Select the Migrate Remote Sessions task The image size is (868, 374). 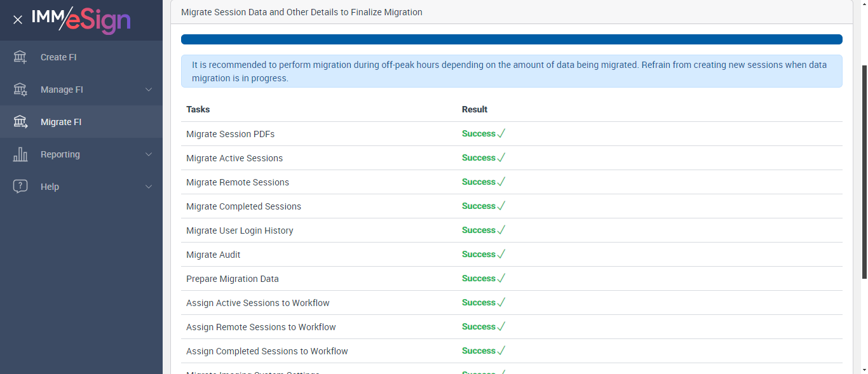(x=238, y=182)
